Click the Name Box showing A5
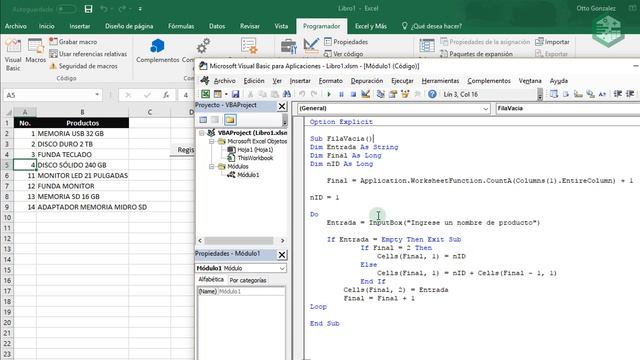Image resolution: width=640 pixels, height=360 pixels. click(x=48, y=95)
